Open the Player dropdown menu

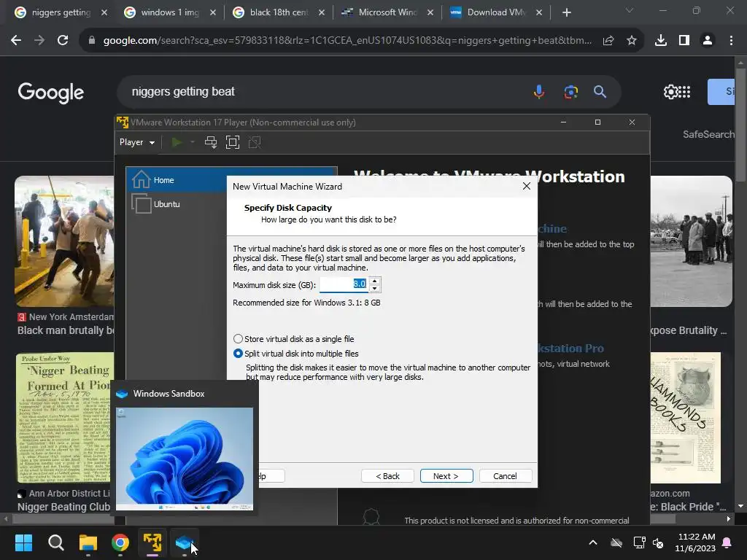pyautogui.click(x=137, y=142)
